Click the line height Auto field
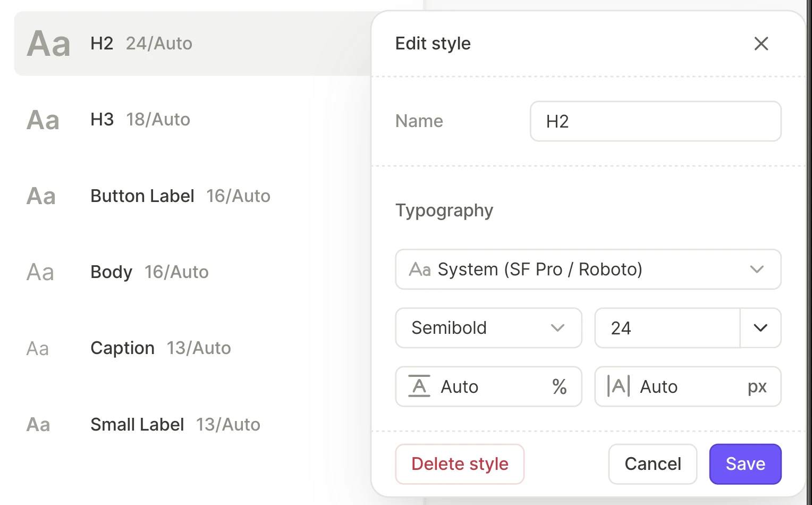This screenshot has width=812, height=505. pos(489,386)
